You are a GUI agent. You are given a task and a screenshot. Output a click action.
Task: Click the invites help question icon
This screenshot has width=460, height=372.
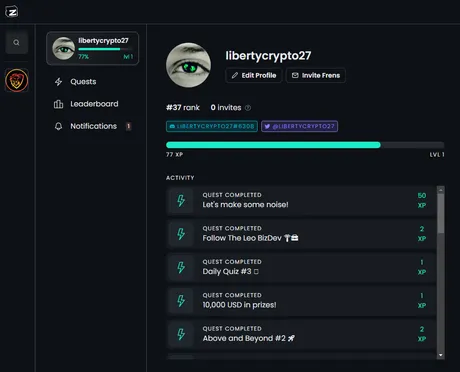tap(248, 108)
